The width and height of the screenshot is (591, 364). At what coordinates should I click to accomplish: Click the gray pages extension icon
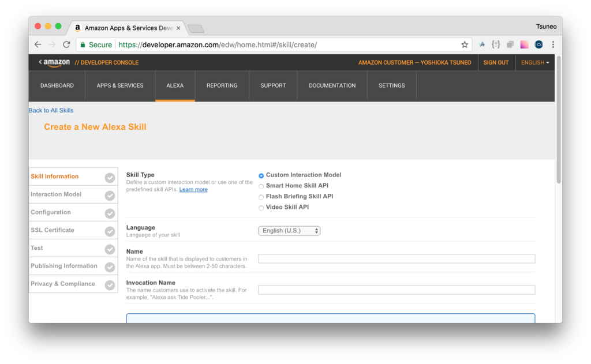[510, 44]
